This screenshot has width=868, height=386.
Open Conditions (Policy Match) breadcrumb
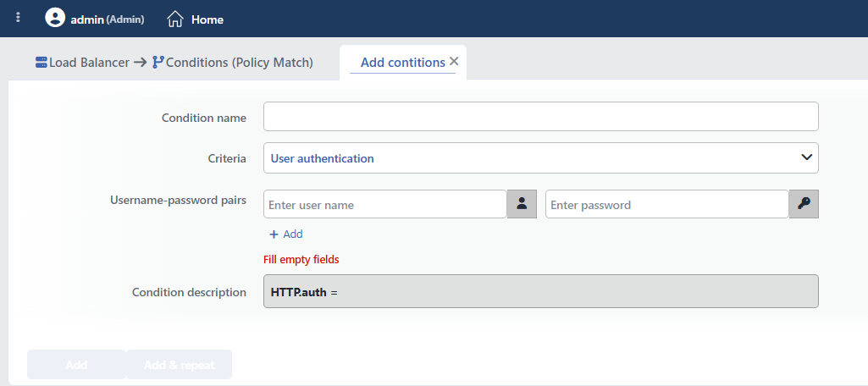pos(240,63)
